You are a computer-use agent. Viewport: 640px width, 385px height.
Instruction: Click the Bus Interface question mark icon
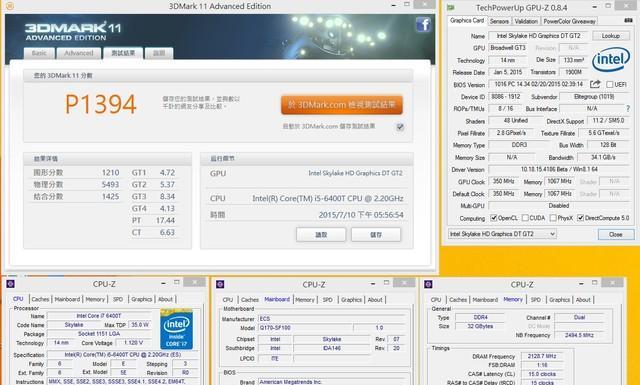(x=628, y=109)
